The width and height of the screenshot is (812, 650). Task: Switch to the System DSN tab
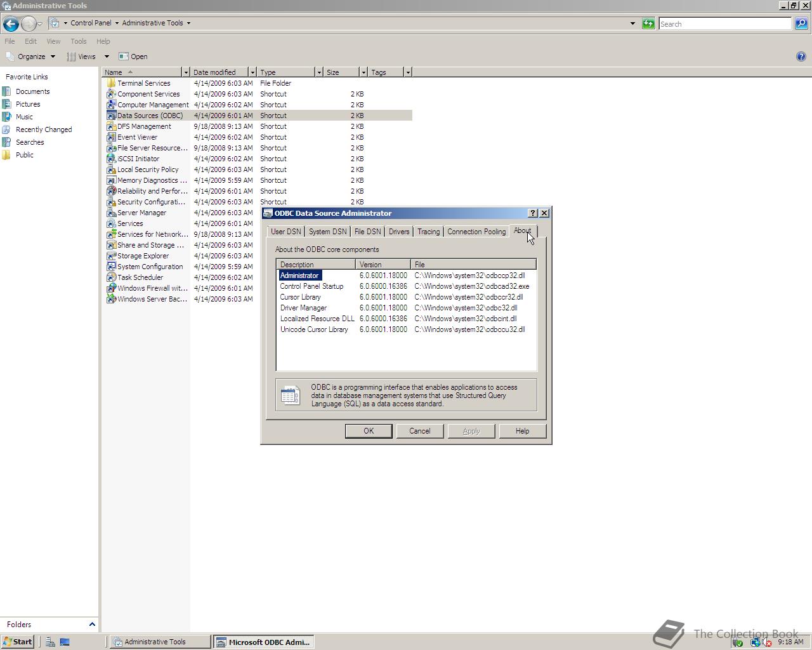(x=328, y=232)
